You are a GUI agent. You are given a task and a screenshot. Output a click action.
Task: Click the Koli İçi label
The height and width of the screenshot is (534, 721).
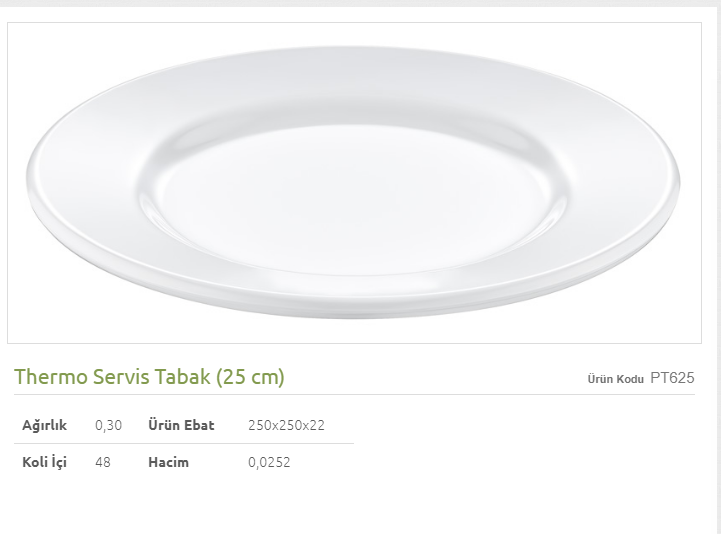pos(44,462)
